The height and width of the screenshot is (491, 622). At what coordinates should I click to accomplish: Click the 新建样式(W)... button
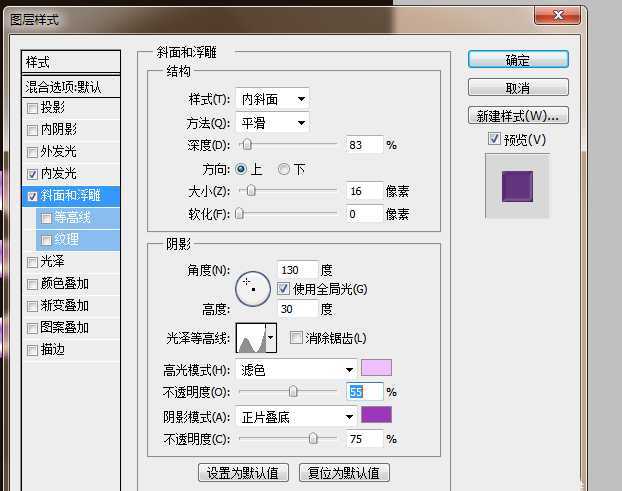pyautogui.click(x=518, y=115)
